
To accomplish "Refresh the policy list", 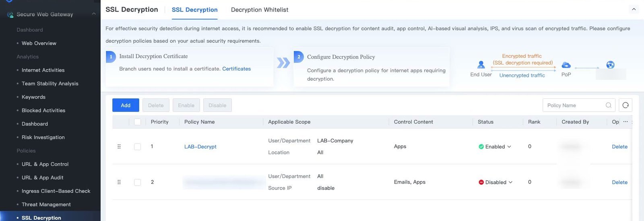I will pos(625,105).
